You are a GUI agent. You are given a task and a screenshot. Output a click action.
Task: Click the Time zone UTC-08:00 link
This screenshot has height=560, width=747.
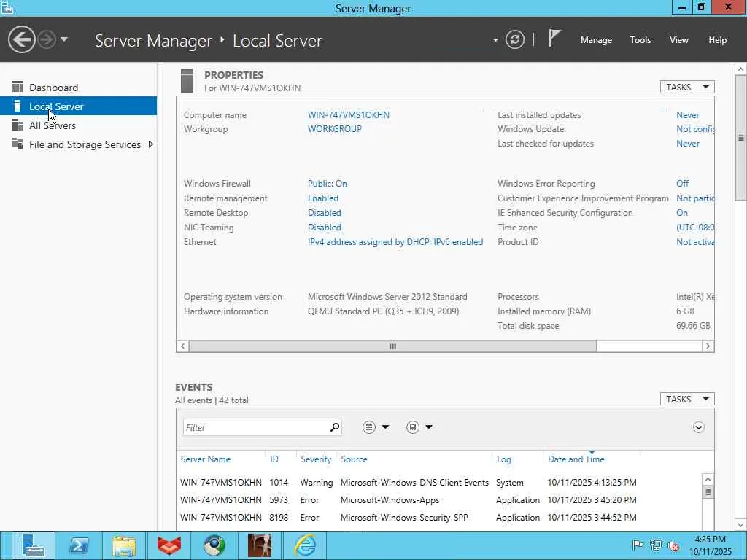point(695,227)
